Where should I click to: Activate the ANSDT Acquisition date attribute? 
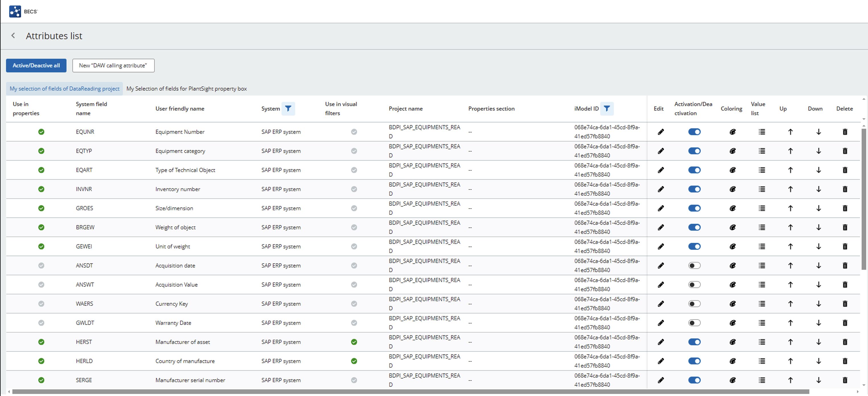click(x=695, y=265)
